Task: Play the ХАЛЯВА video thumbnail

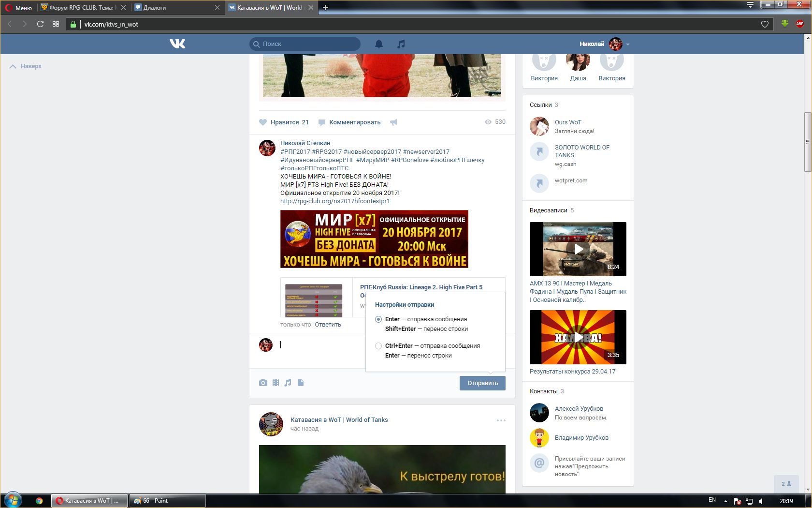Action: pyautogui.click(x=578, y=337)
